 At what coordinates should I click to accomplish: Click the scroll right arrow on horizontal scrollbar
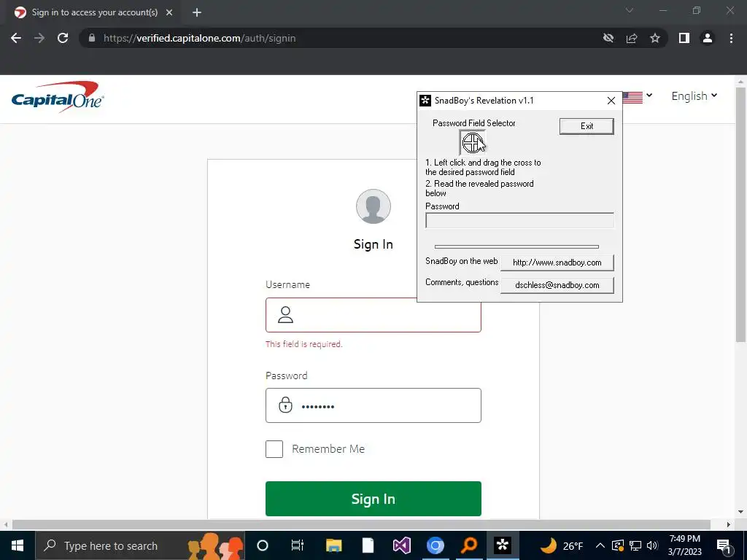pyautogui.click(x=729, y=525)
